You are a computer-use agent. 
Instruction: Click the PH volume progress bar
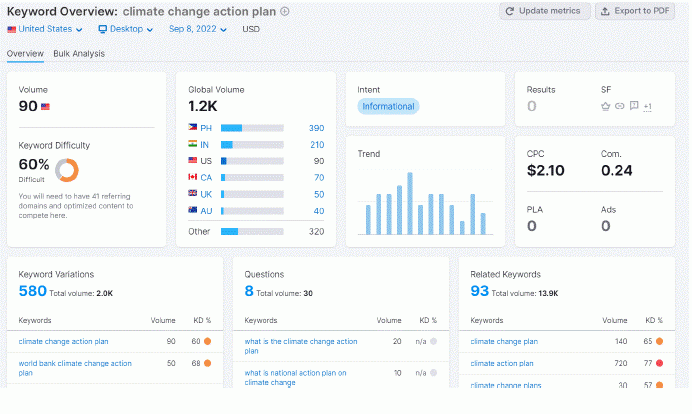(252, 128)
